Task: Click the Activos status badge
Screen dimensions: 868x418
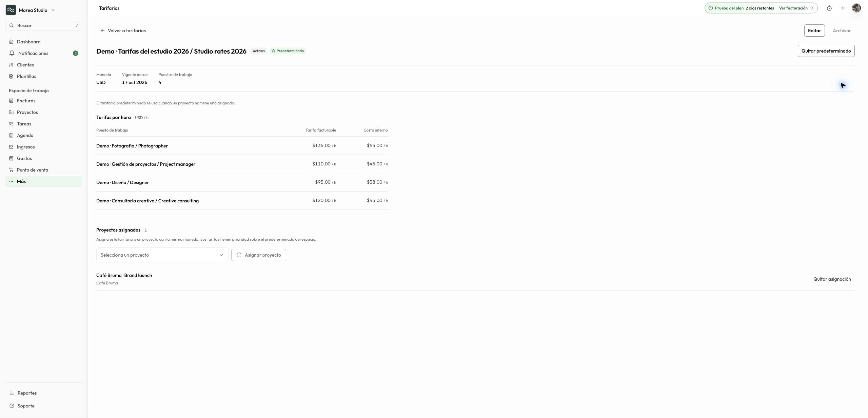Action: 259,51
